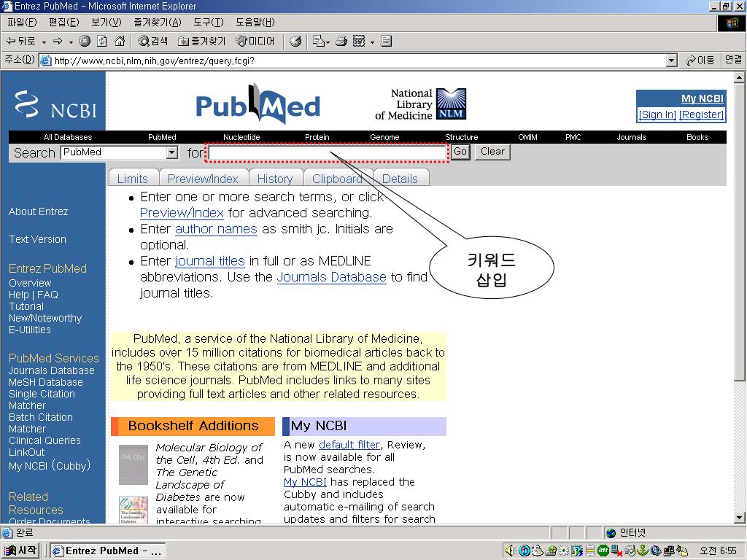This screenshot has height=560, width=747.
Task: Open the Search database dropdown showing PubMed
Action: pos(119,152)
